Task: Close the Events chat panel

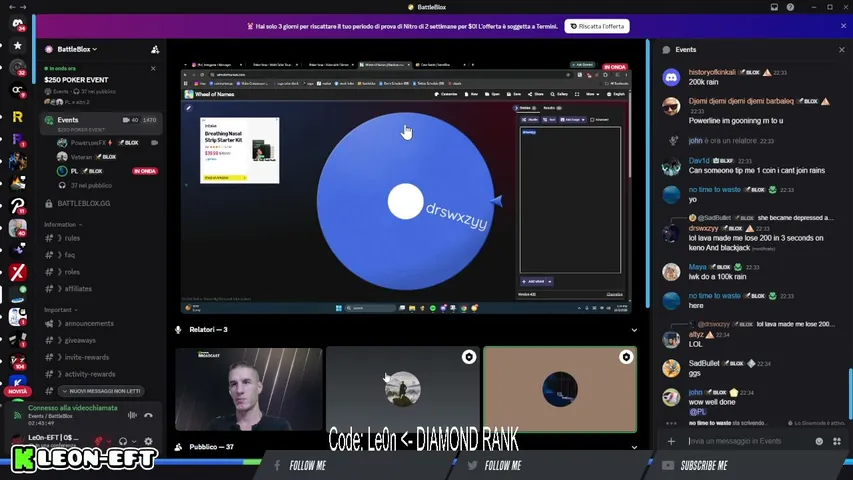Action: 842,50
